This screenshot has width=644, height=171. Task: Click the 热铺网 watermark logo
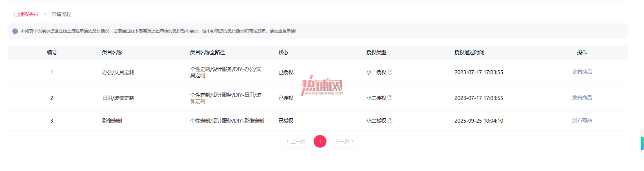coord(322,85)
